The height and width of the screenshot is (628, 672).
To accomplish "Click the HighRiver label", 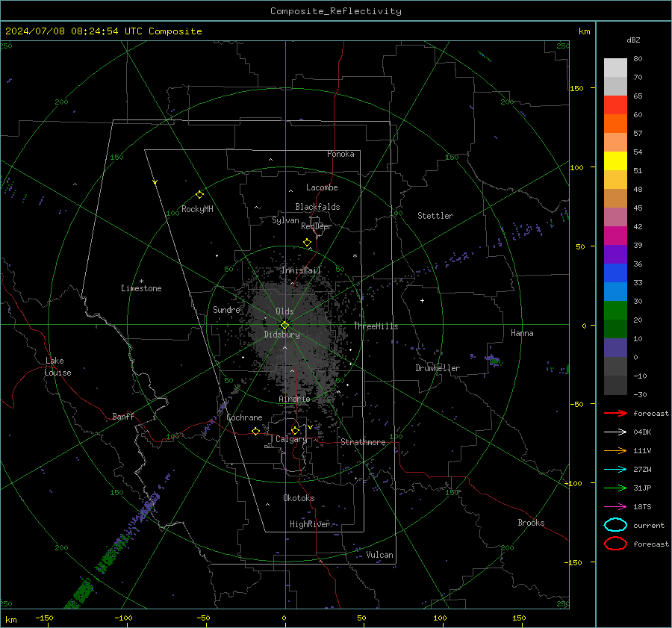I will tap(310, 524).
